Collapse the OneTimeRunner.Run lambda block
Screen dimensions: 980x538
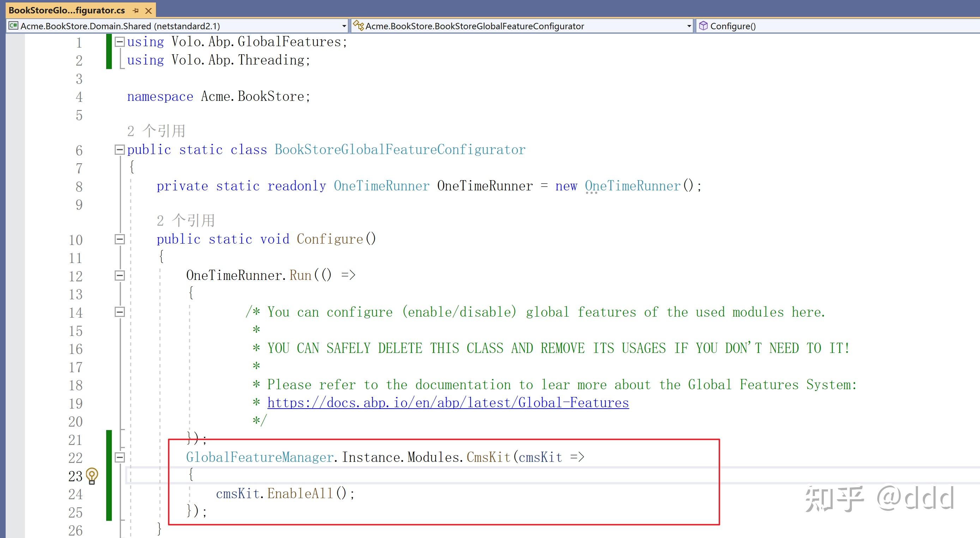coord(120,276)
